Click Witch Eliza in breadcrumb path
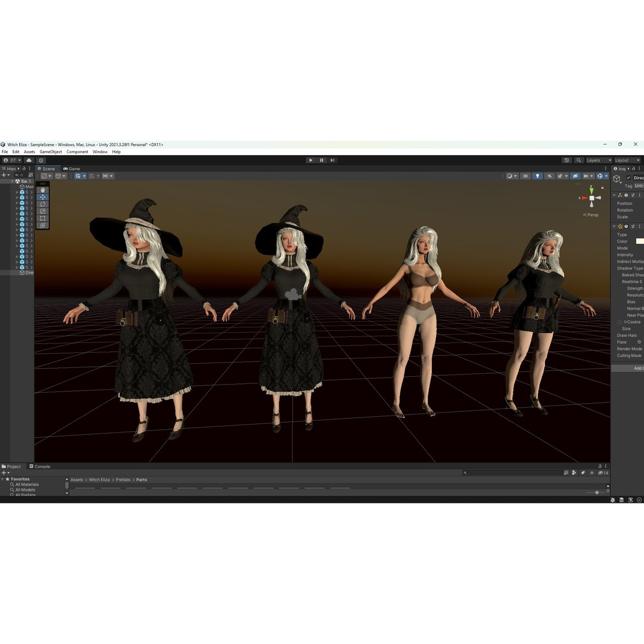Screen dimensions: 644x644 pyautogui.click(x=100, y=479)
